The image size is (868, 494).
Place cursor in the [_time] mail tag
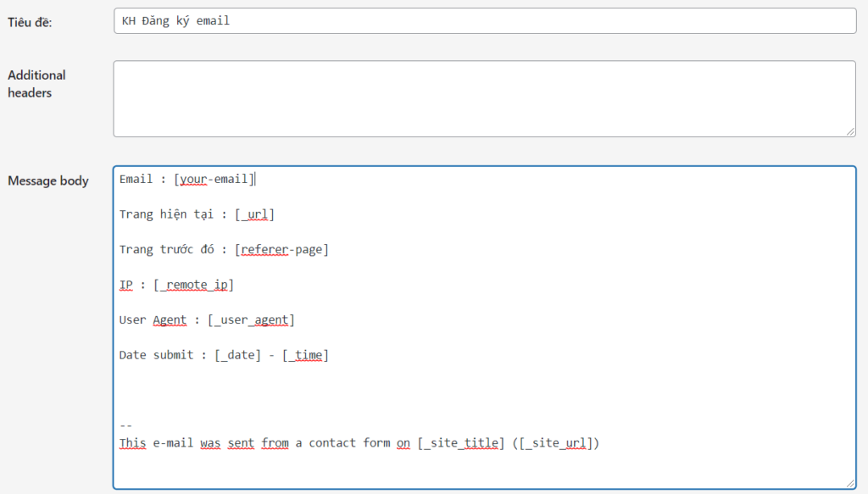(305, 355)
